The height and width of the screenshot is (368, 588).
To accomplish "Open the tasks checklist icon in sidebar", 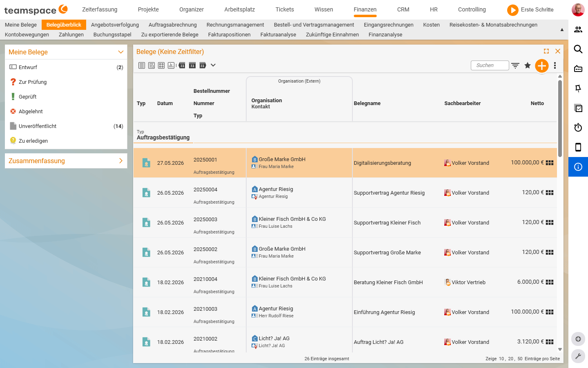I will [x=578, y=108].
